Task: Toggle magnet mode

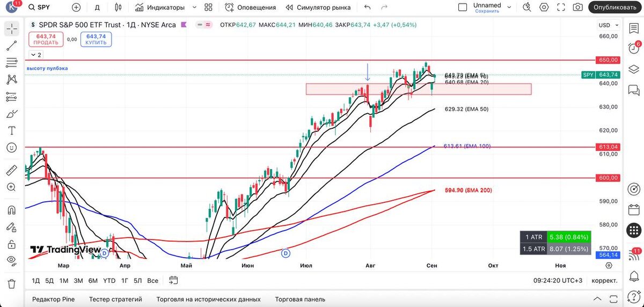Action: click(x=11, y=210)
